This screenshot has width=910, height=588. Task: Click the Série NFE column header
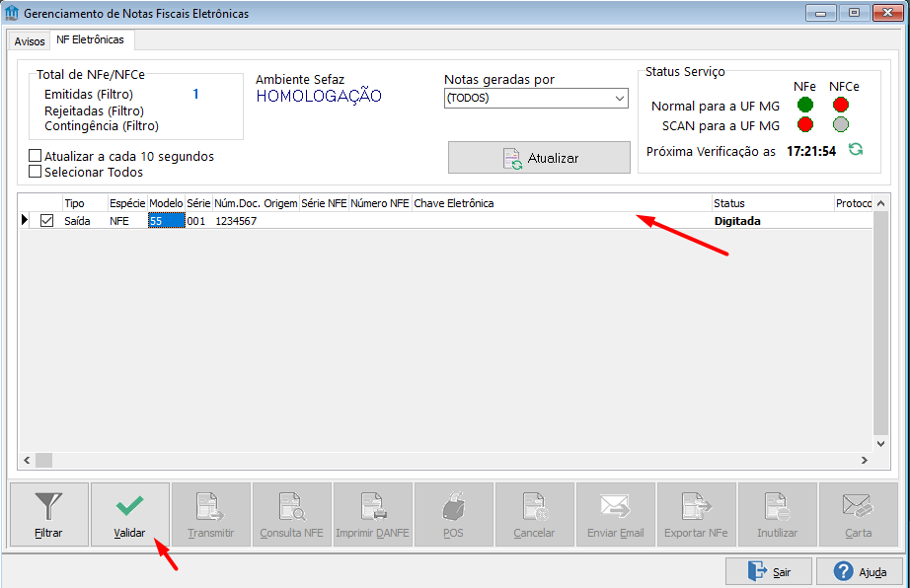(325, 203)
